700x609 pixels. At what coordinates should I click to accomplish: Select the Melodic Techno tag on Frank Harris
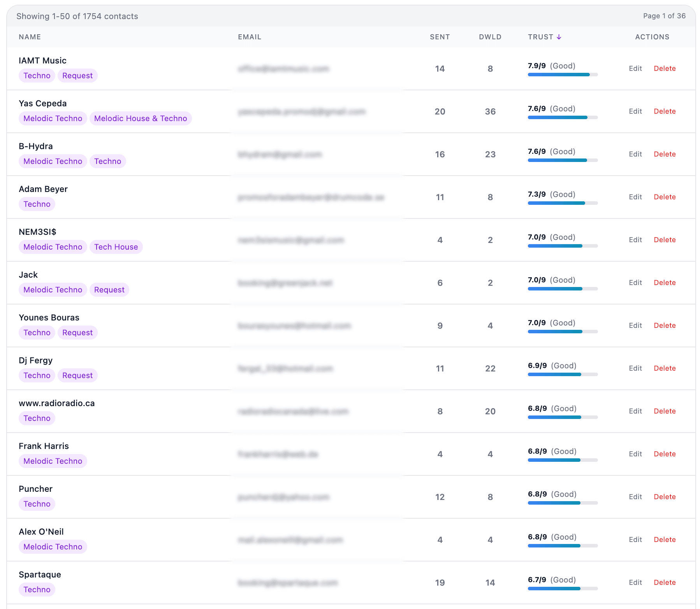53,461
